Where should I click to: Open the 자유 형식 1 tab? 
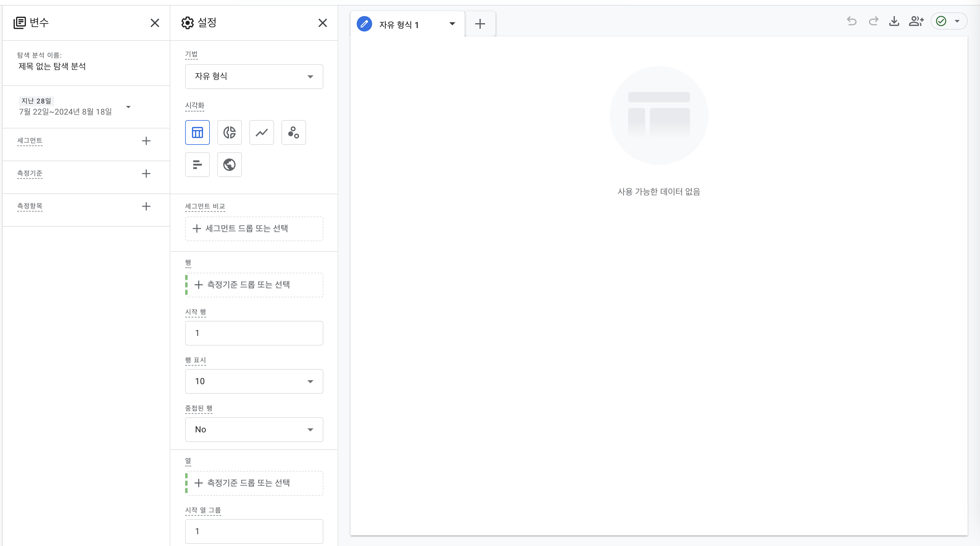(x=399, y=25)
